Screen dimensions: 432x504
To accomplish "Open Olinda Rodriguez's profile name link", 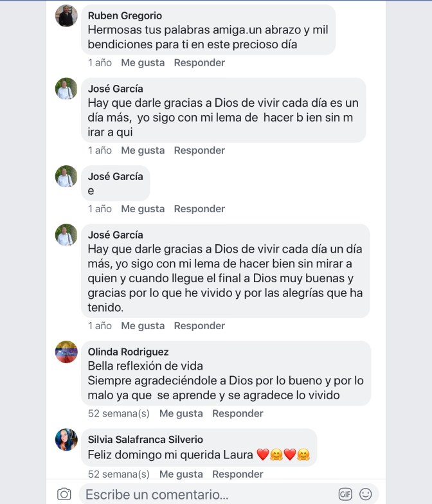I will (128, 352).
